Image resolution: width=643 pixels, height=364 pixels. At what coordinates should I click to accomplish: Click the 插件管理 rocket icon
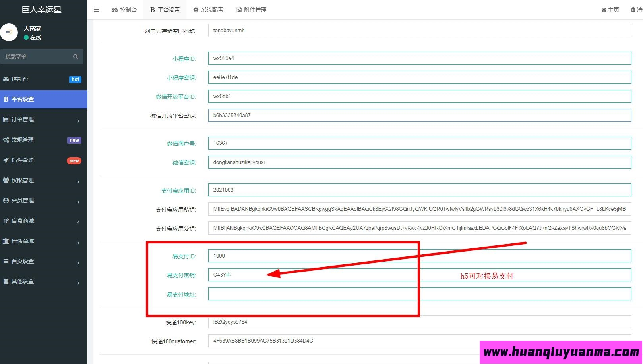(6, 160)
